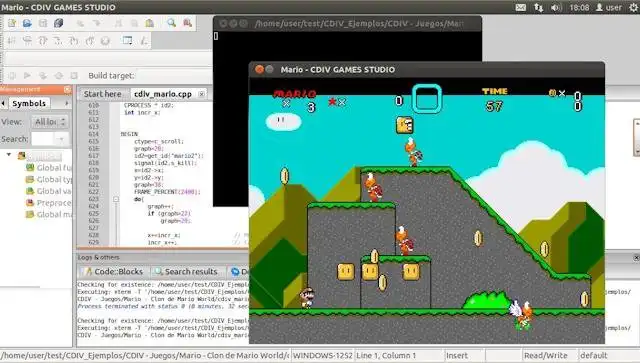Paste from clipboard using toolbar icon

[149, 23]
